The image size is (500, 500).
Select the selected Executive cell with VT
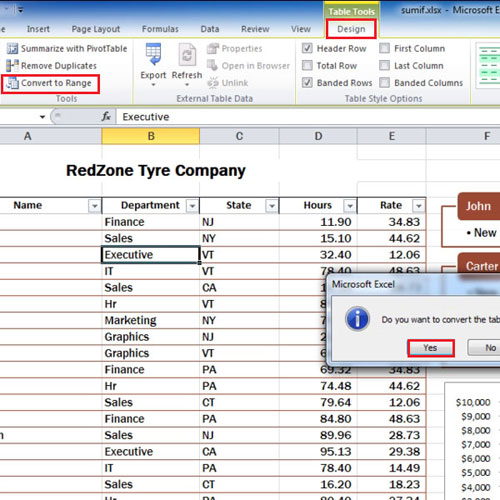[x=151, y=255]
